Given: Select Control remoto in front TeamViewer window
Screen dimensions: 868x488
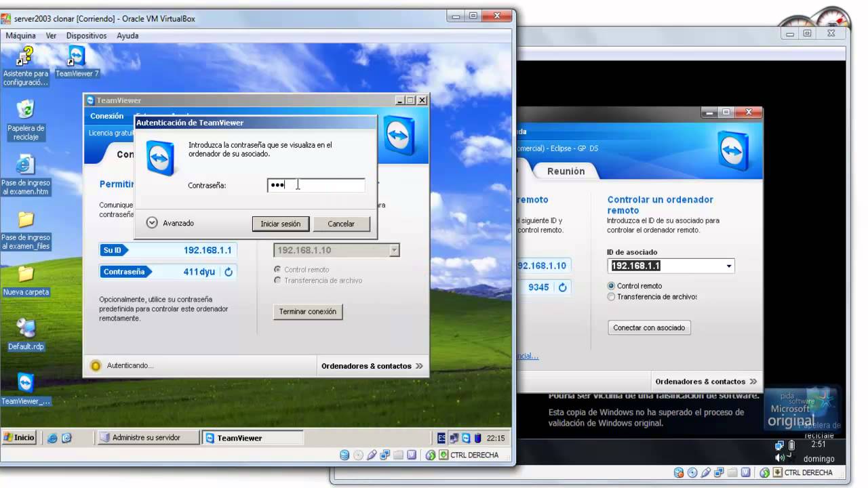Looking at the screenshot, I should [277, 269].
